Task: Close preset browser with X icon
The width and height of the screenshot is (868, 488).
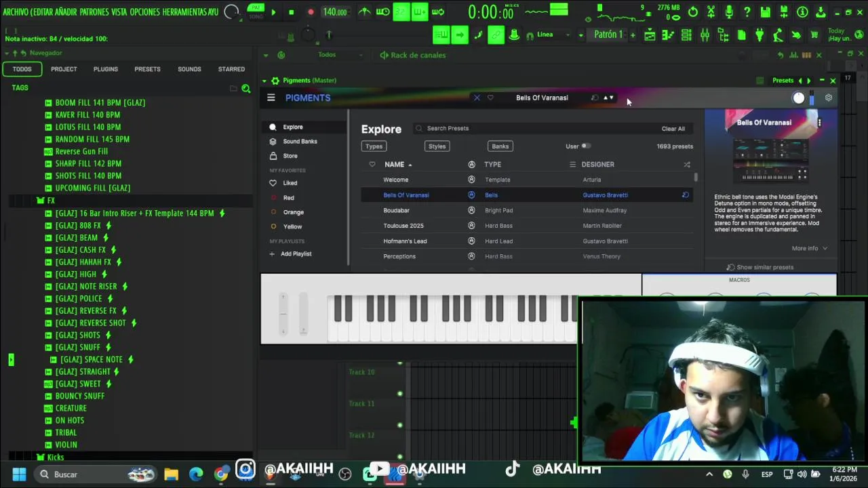Action: pyautogui.click(x=477, y=98)
